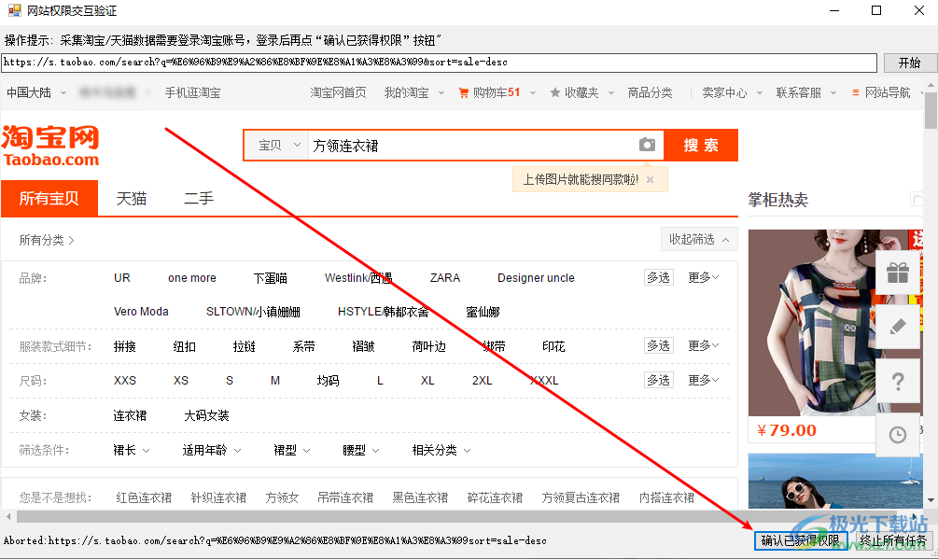Enable multi-select (多选) for brand row
The height and width of the screenshot is (560, 938).
(658, 277)
